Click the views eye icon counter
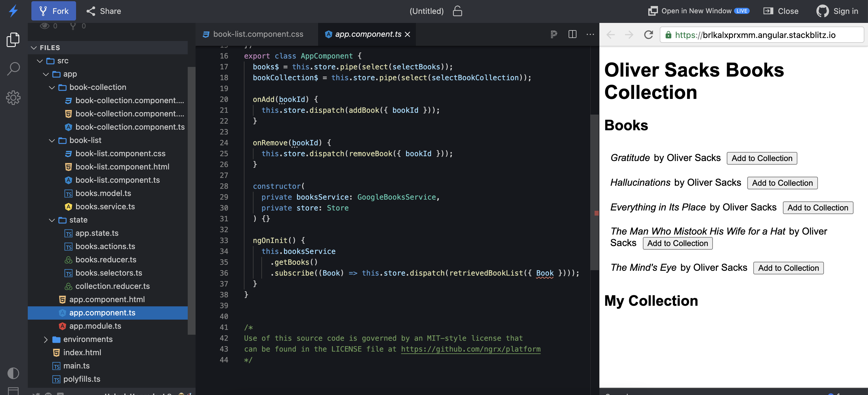Viewport: 868px width, 395px height. (x=44, y=26)
